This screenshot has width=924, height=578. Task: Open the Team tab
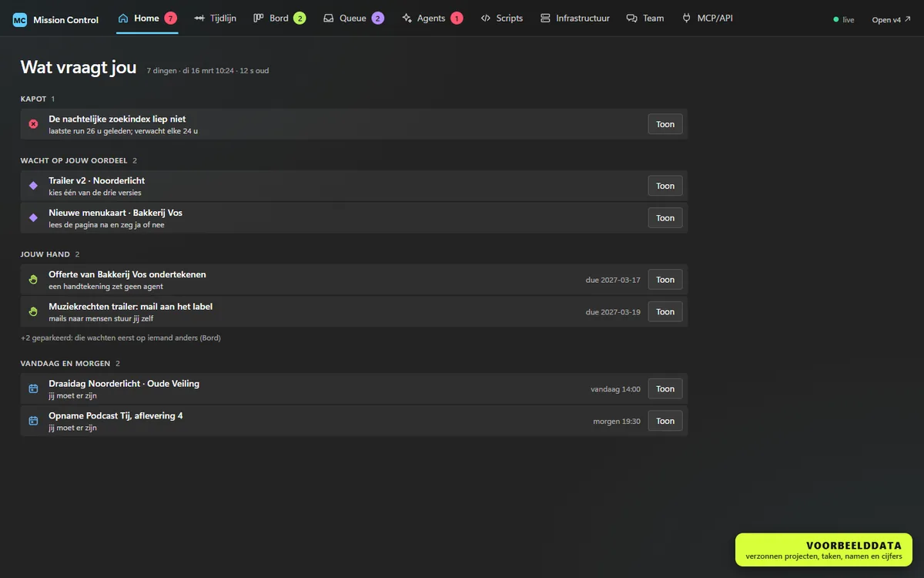645,18
